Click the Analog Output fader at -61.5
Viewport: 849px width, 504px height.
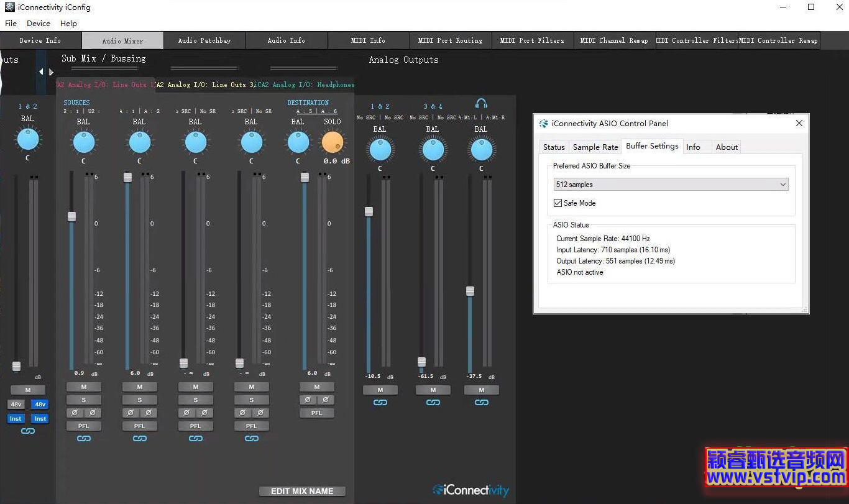421,362
